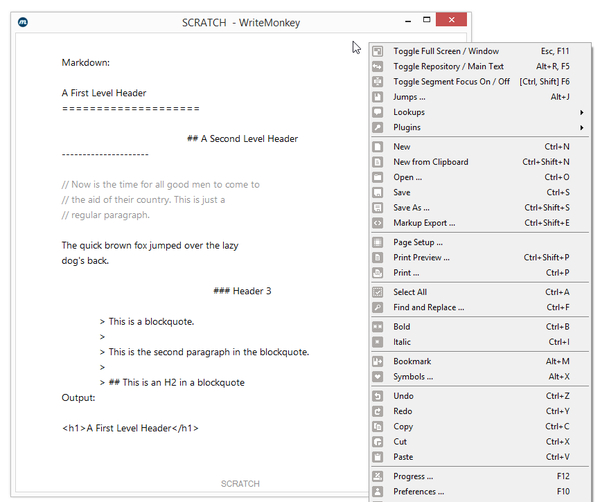The width and height of the screenshot is (600, 502).
Task: Open the Jumps ... menu entry
Action: coord(480,97)
